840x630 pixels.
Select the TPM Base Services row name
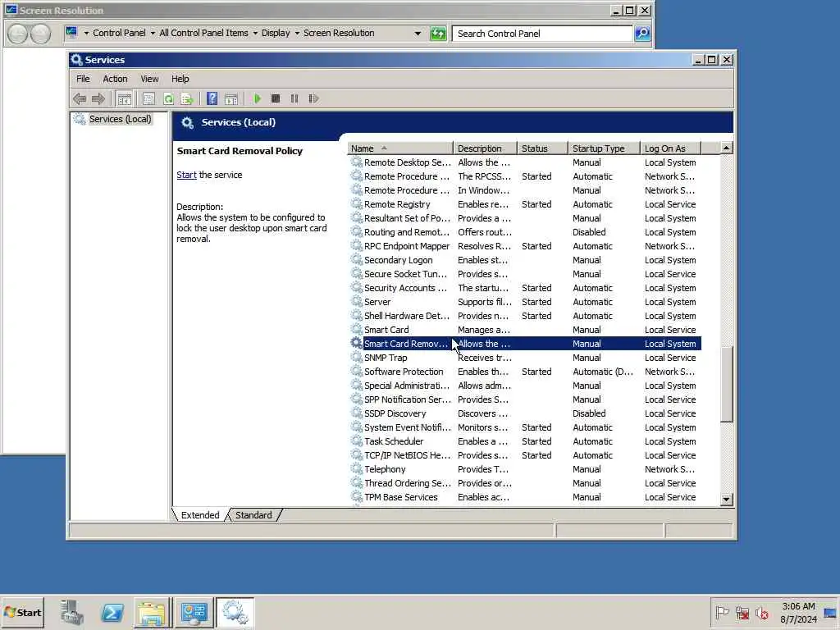[400, 496]
